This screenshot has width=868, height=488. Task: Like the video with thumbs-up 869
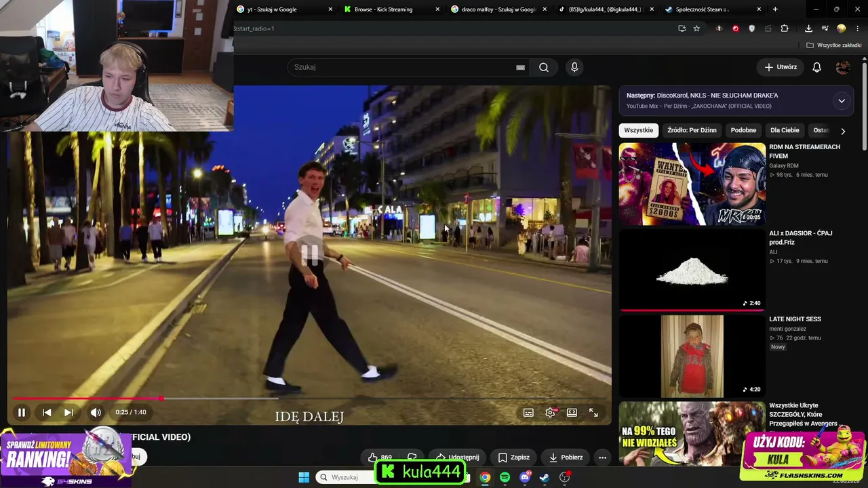click(x=380, y=457)
